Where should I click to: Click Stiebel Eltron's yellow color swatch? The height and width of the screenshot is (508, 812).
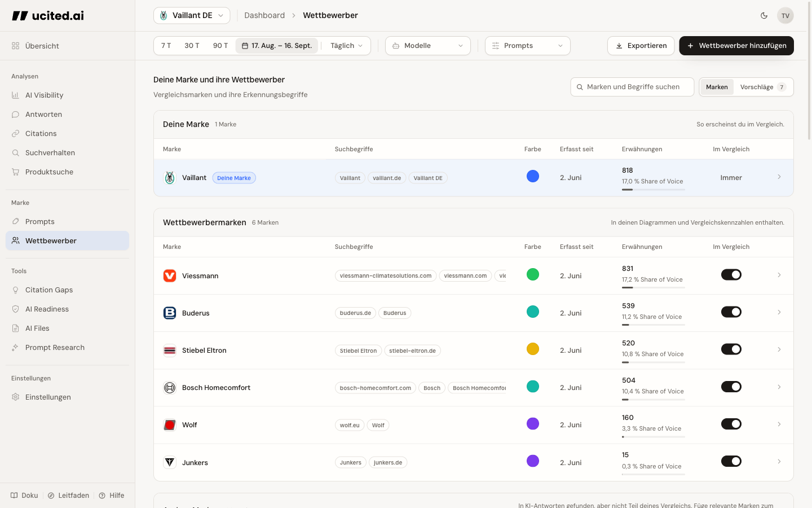pyautogui.click(x=533, y=349)
